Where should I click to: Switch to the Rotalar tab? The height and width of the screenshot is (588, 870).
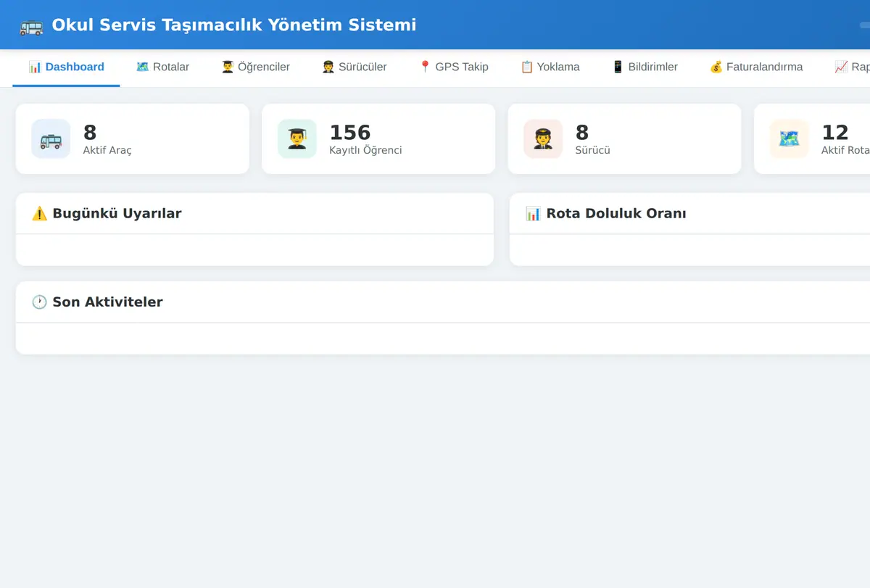tap(162, 67)
